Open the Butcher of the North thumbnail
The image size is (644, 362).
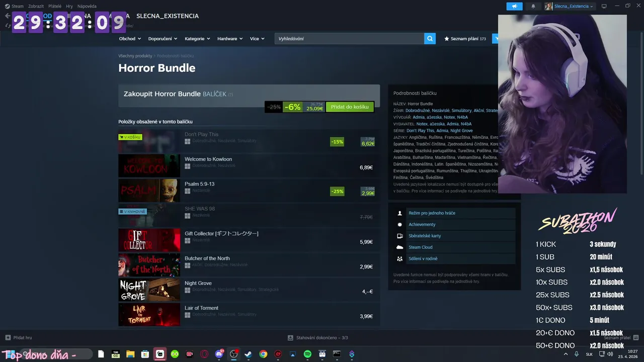(x=149, y=265)
